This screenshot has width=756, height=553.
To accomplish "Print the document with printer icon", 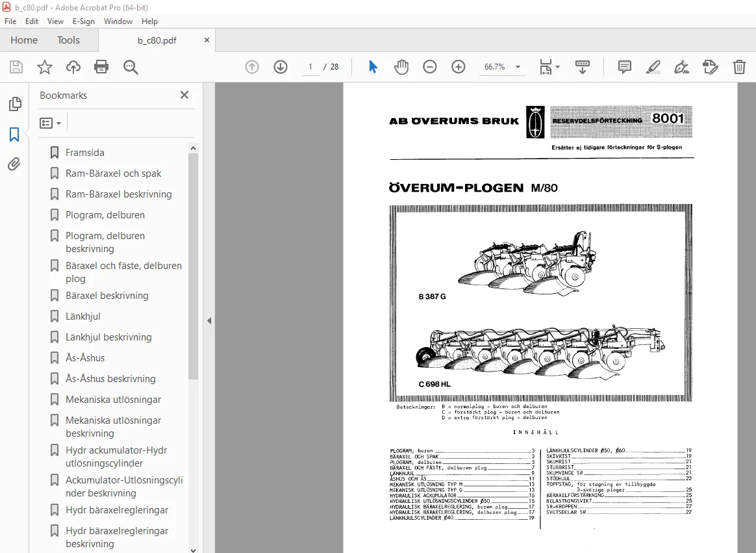I will [101, 66].
